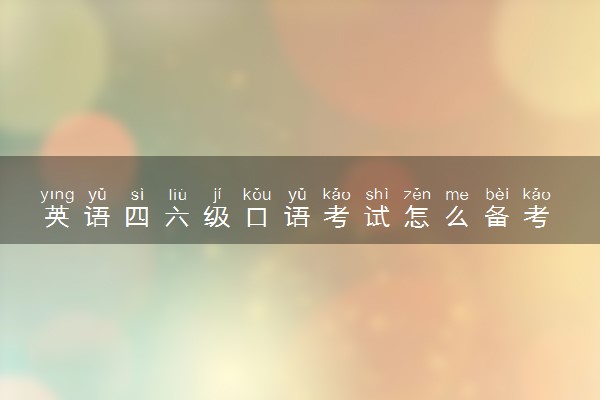Click the pinyin label "jí"
This screenshot has height=400, width=600.
[x=217, y=195]
